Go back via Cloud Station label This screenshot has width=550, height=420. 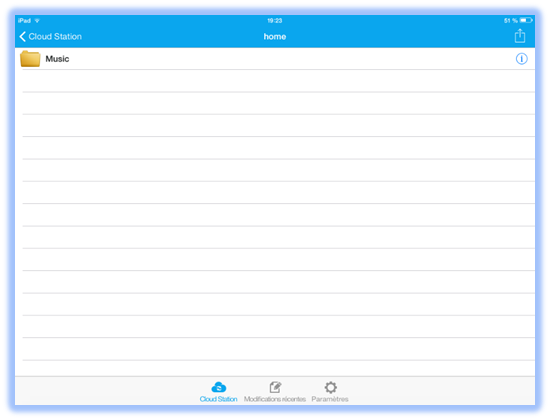(55, 36)
